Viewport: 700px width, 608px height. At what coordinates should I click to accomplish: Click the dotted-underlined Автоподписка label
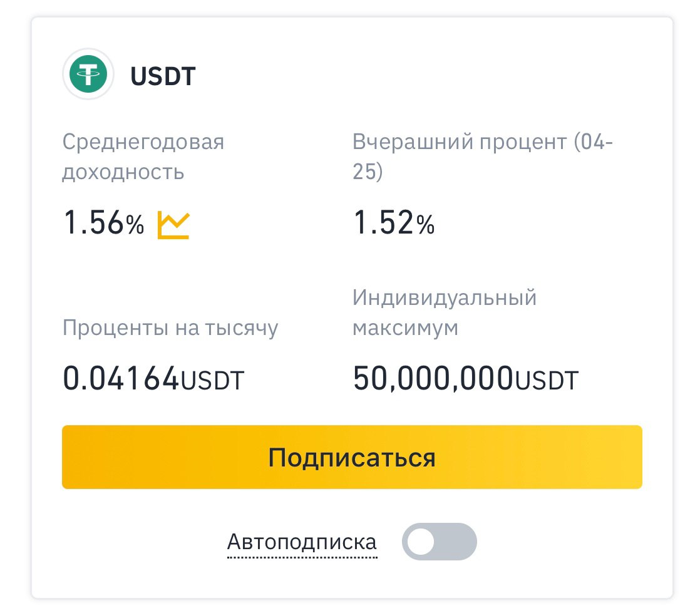point(302,542)
